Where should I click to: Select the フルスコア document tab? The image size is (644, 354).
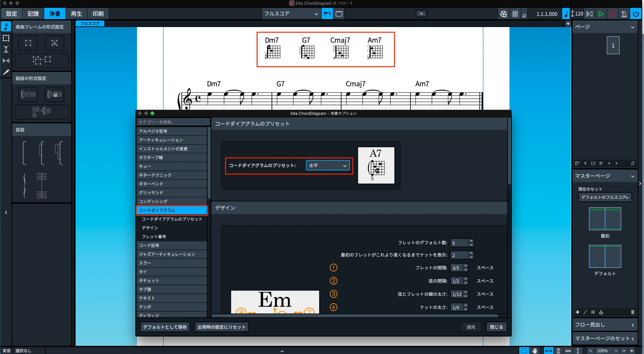90,23
